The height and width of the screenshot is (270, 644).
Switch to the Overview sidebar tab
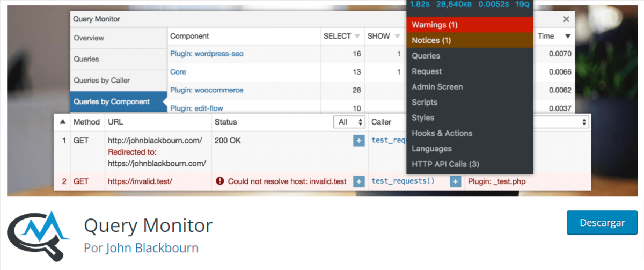[x=89, y=38]
